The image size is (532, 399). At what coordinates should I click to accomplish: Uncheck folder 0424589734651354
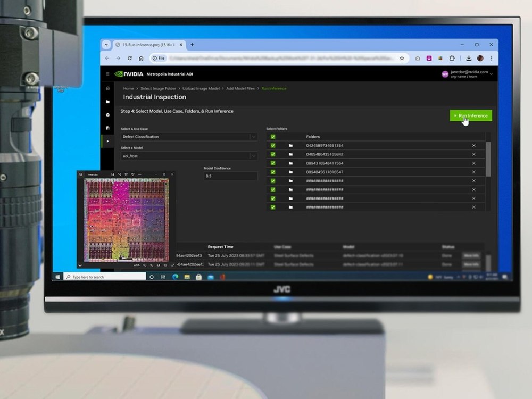(273, 146)
